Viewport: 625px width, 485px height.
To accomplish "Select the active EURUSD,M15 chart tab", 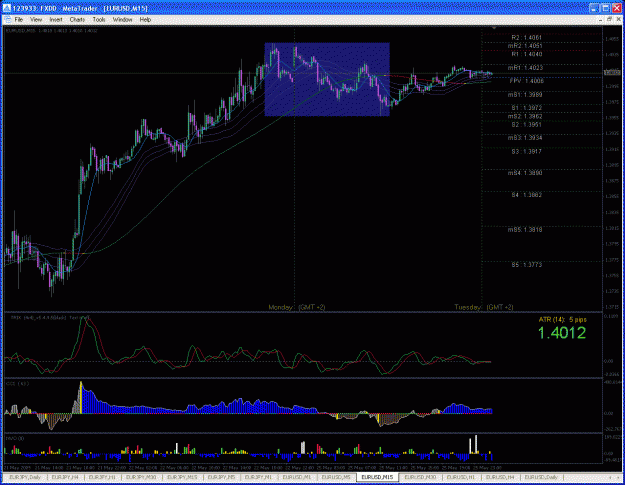I will (377, 477).
